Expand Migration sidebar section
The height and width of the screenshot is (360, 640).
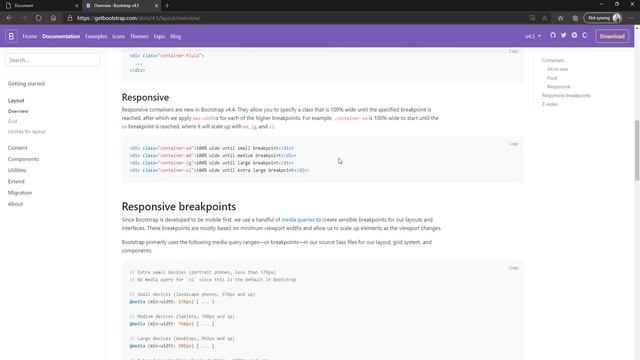(x=20, y=193)
